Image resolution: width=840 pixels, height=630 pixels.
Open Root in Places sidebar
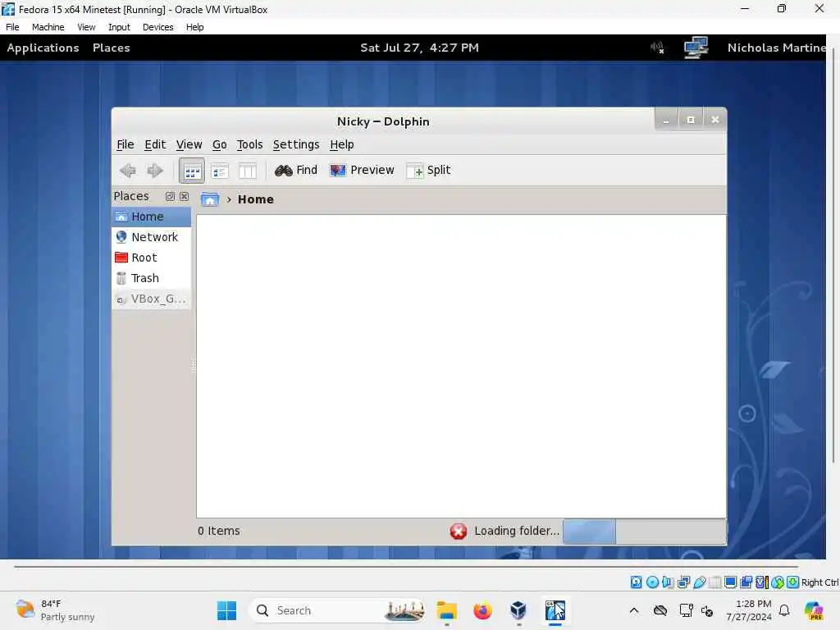coord(152,258)
